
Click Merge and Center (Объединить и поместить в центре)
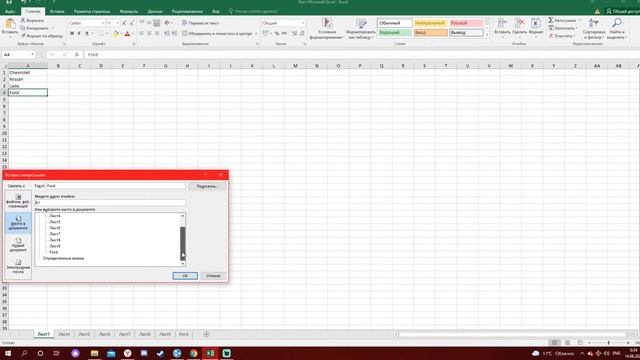click(217, 33)
